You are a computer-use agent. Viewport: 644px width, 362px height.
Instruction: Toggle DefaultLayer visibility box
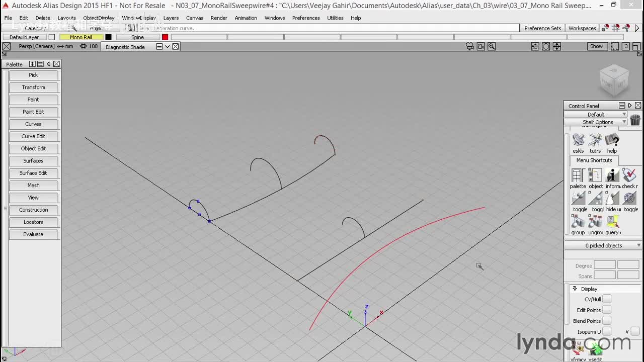pos(51,37)
